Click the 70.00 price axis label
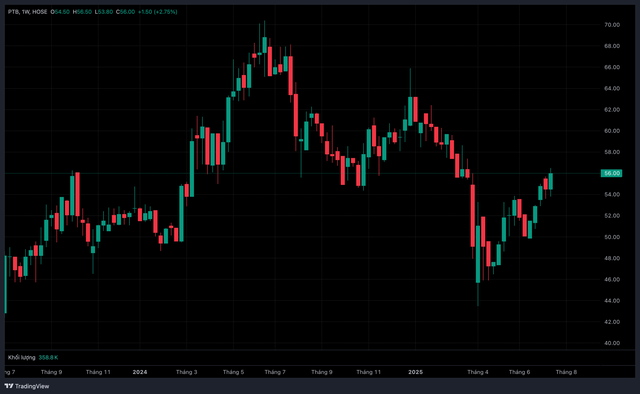The width and height of the screenshot is (640, 394). 612,25
